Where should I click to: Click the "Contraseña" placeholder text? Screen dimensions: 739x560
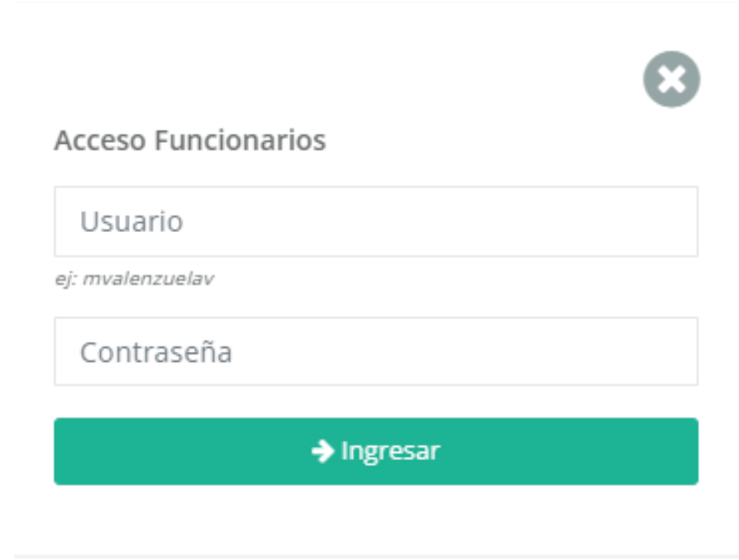[156, 352]
